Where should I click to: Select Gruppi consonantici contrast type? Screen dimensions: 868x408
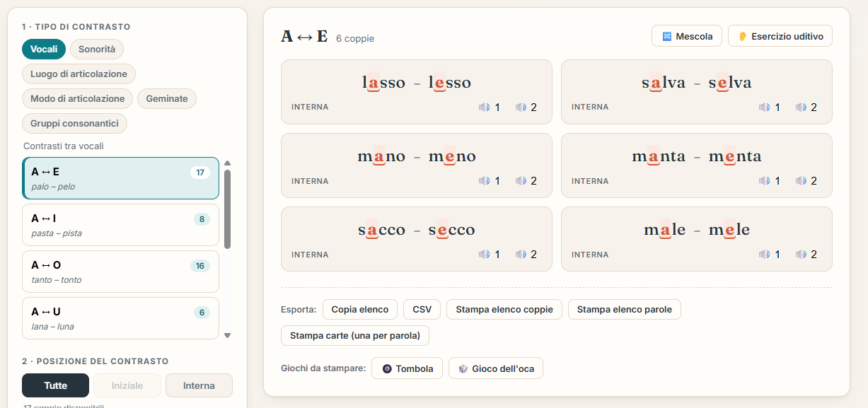[x=74, y=123]
